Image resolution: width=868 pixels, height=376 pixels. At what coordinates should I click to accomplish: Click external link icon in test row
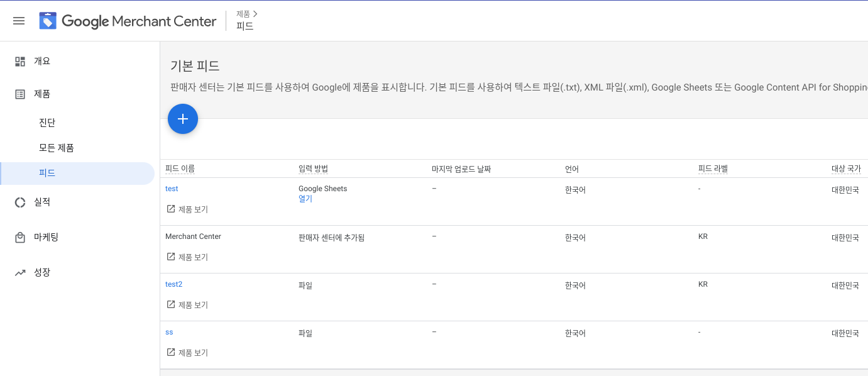point(170,209)
